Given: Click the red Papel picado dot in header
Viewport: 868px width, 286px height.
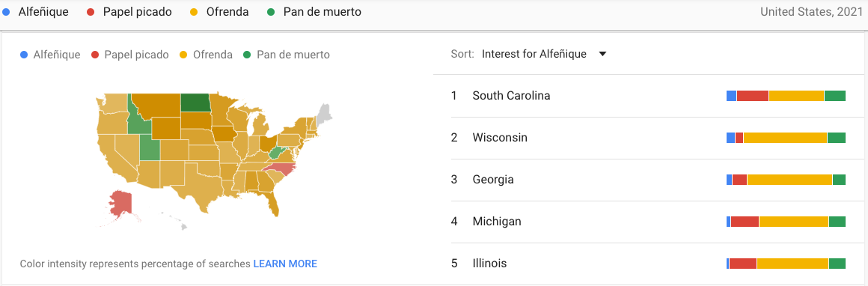Looking at the screenshot, I should click(x=91, y=12).
